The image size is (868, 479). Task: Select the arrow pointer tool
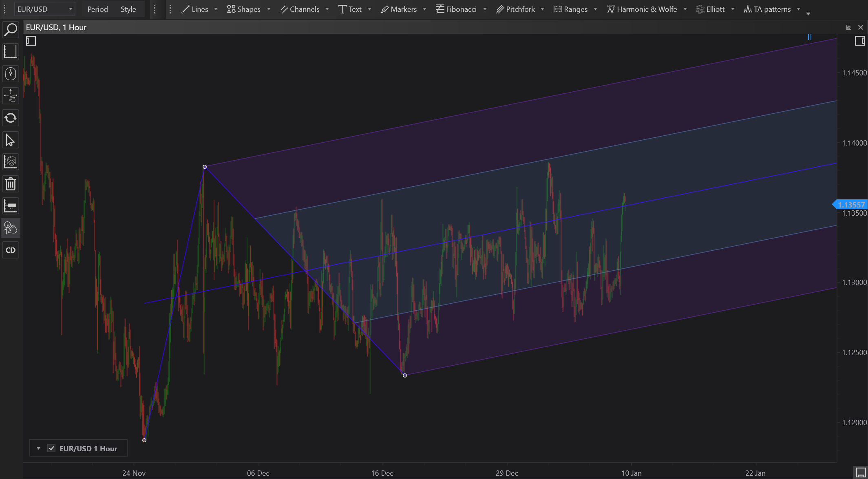click(11, 140)
